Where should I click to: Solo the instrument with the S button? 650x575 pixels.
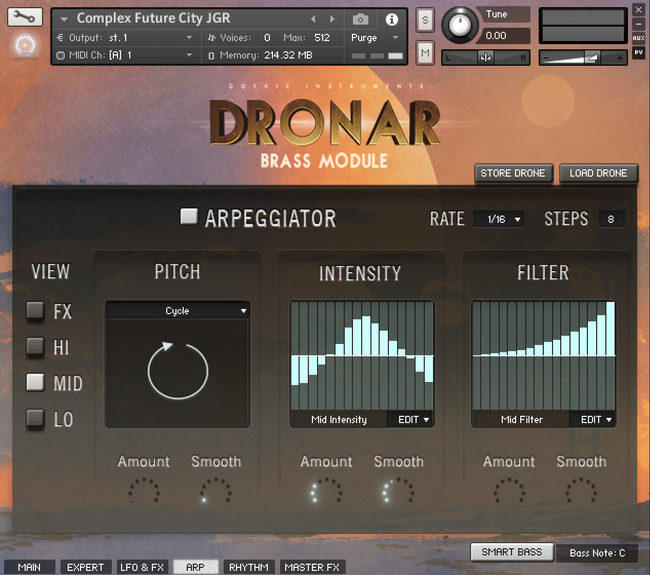(x=425, y=20)
